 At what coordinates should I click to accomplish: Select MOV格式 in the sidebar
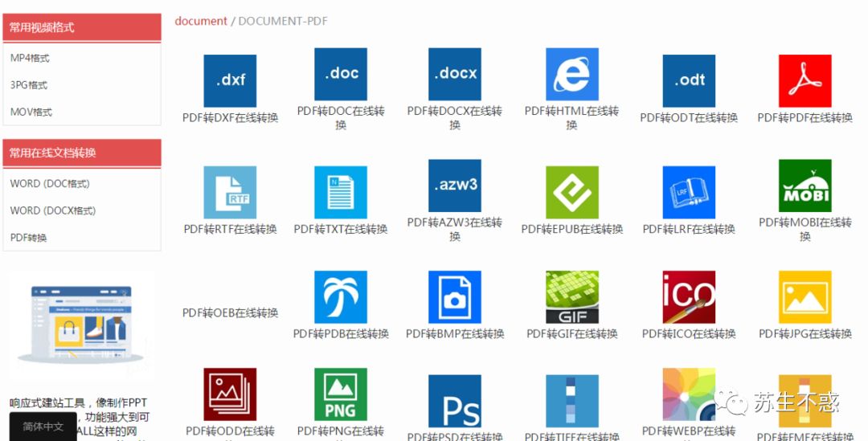31,112
